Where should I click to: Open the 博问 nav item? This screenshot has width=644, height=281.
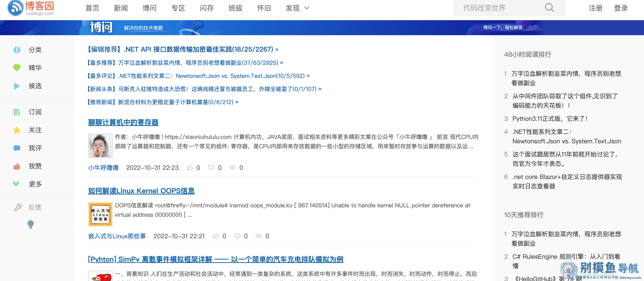point(149,8)
